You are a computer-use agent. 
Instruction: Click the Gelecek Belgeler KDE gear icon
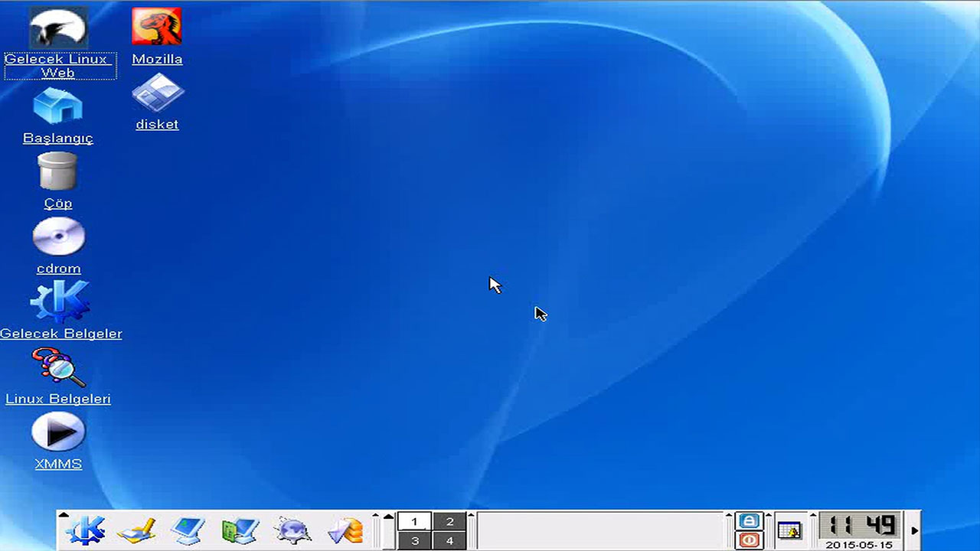[60, 302]
